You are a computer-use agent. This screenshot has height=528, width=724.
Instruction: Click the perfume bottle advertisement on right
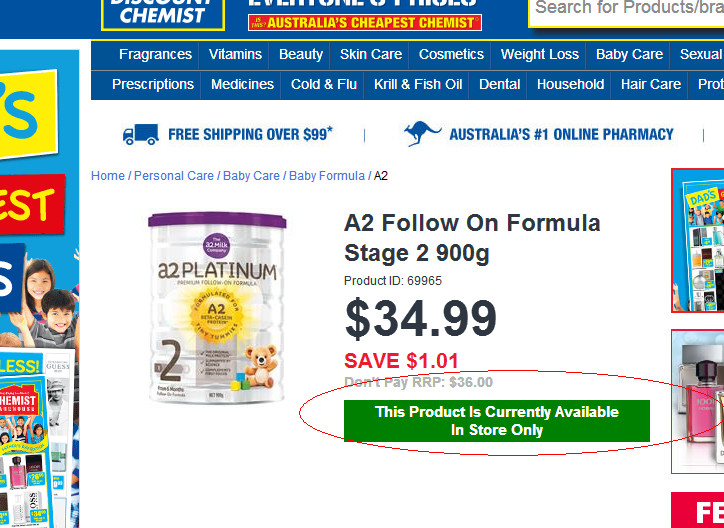point(698,402)
